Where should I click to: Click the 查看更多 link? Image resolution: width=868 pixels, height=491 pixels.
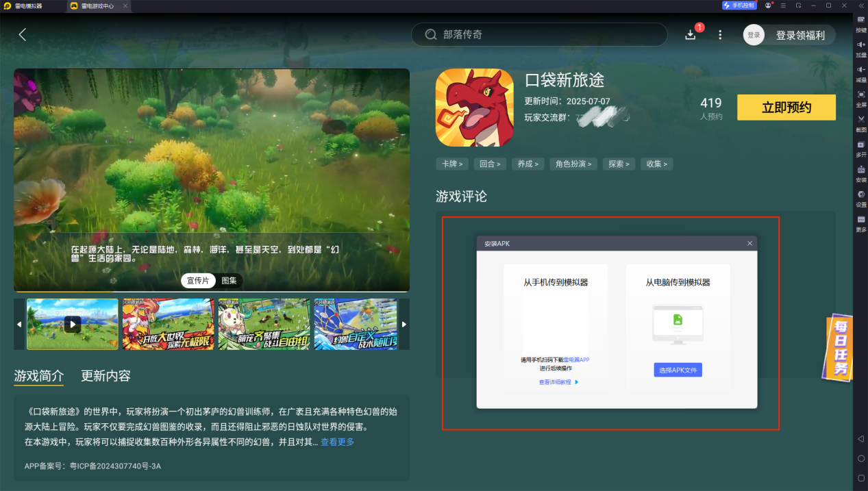[x=338, y=442]
